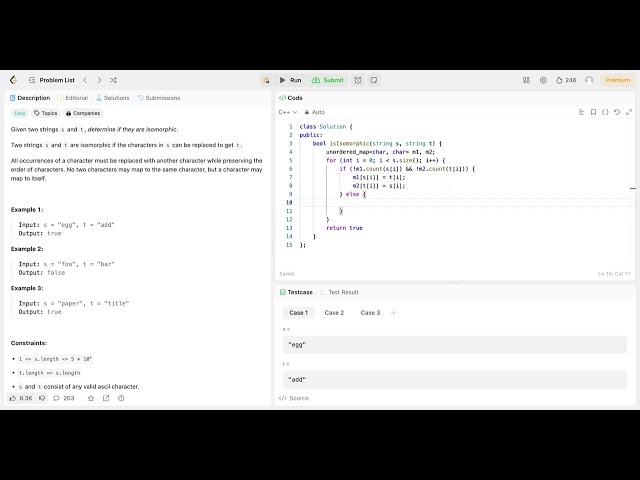Image resolution: width=640 pixels, height=480 pixels.
Task: Click the format code icon
Action: click(581, 112)
